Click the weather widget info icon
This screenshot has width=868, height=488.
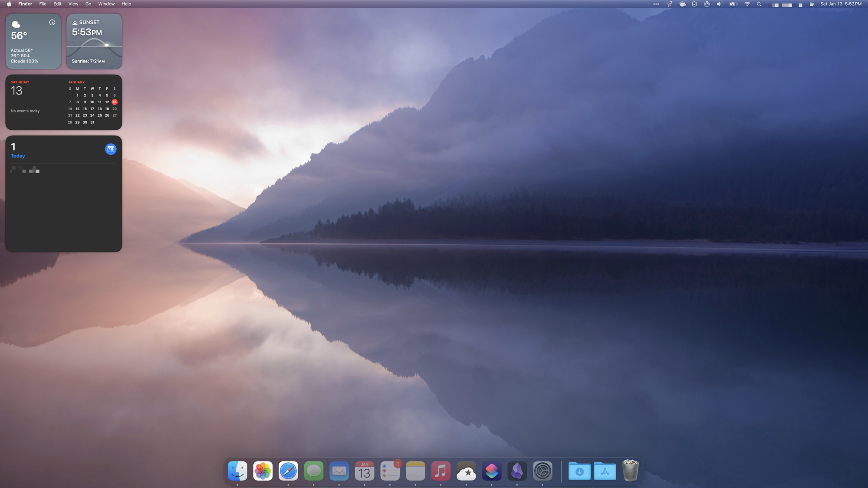click(x=52, y=23)
